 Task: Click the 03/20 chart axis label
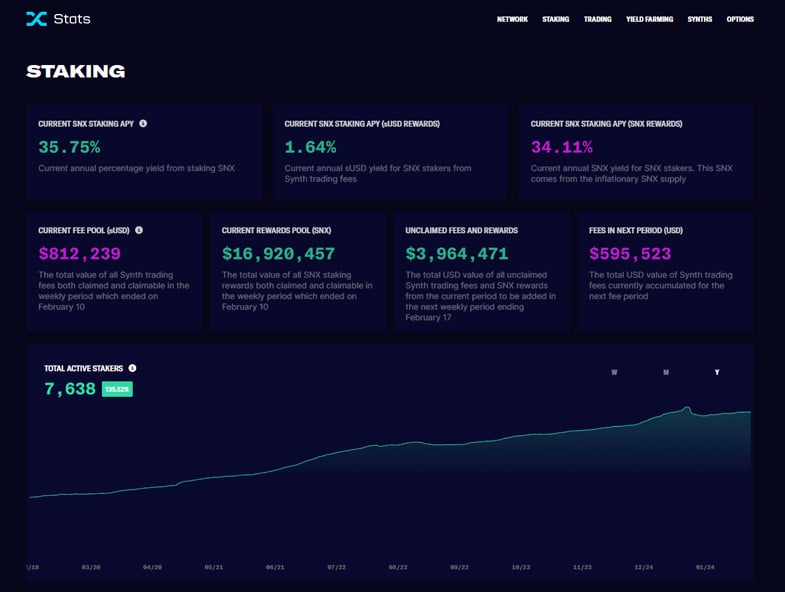tap(91, 567)
